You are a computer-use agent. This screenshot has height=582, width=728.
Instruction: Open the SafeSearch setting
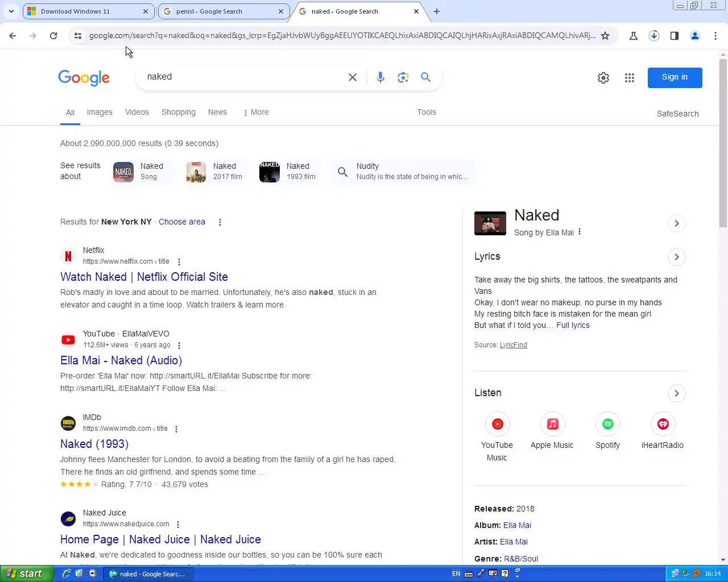678,114
